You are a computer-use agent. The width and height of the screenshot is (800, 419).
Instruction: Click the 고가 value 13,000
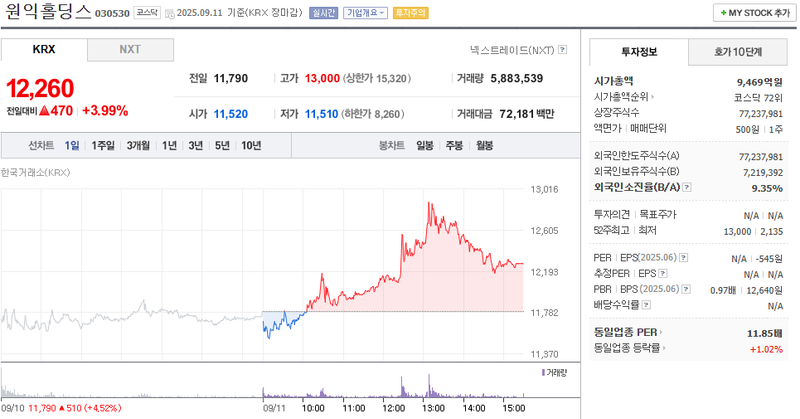(x=322, y=79)
